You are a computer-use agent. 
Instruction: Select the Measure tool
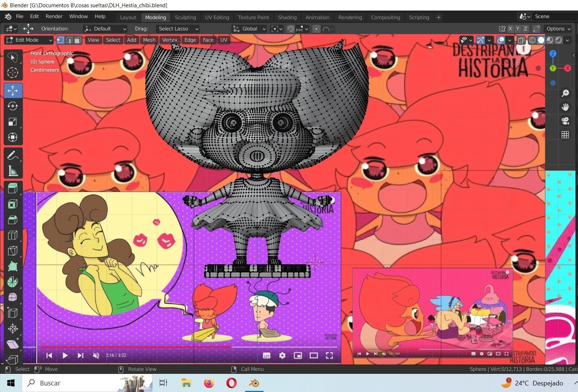(13, 171)
